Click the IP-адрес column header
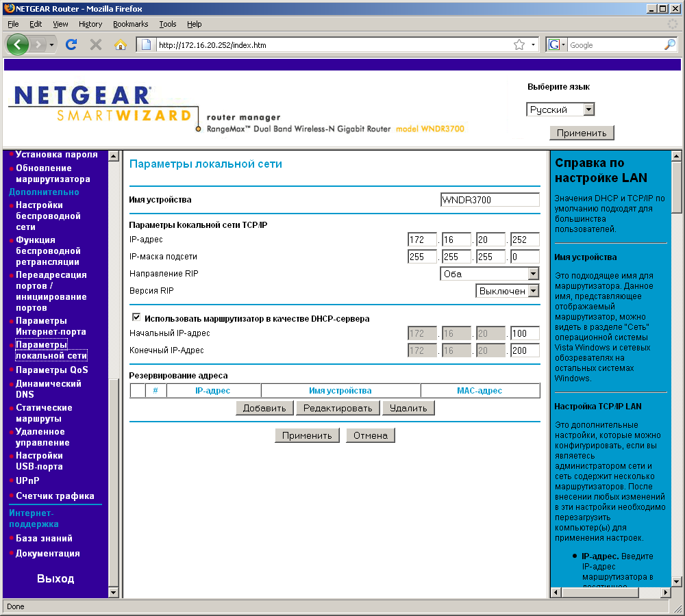The image size is (685, 616). (x=213, y=391)
